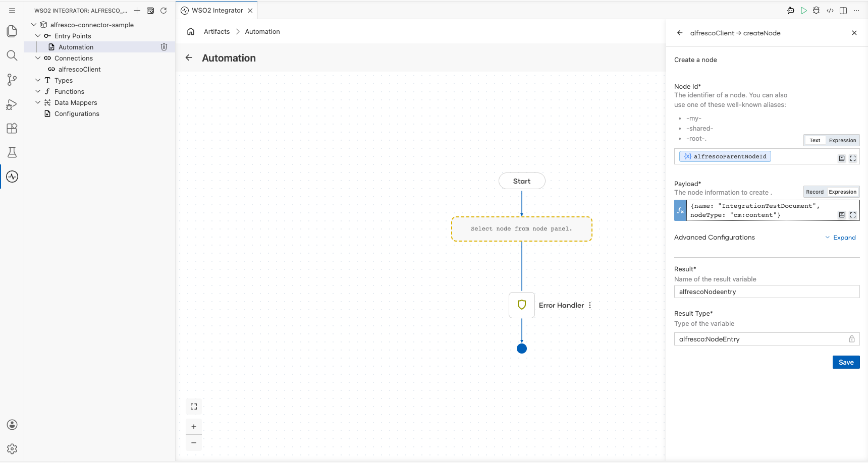Switch Node Id field to Expression mode

point(842,140)
